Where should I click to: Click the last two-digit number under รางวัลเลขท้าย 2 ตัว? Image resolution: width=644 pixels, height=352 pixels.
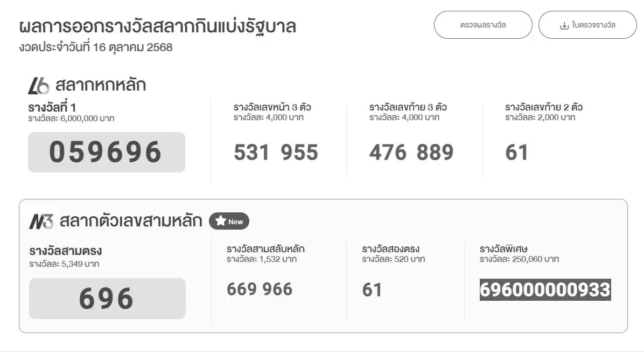coord(516,153)
